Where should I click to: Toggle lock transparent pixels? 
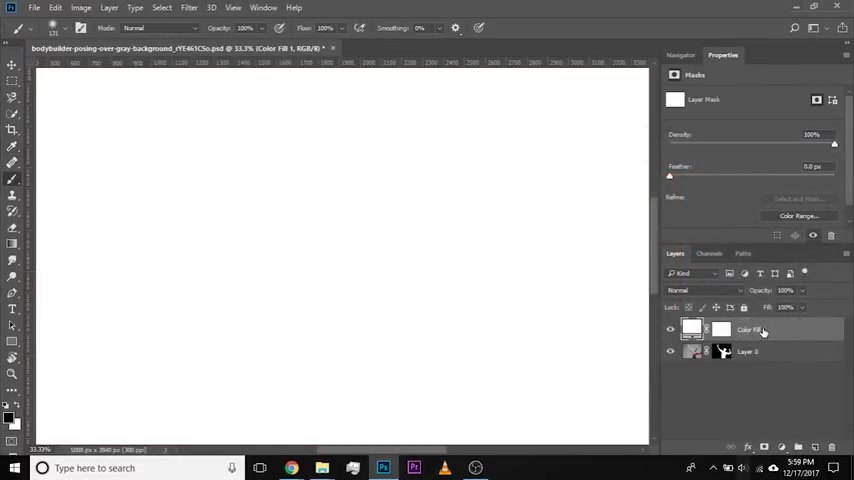tap(688, 307)
